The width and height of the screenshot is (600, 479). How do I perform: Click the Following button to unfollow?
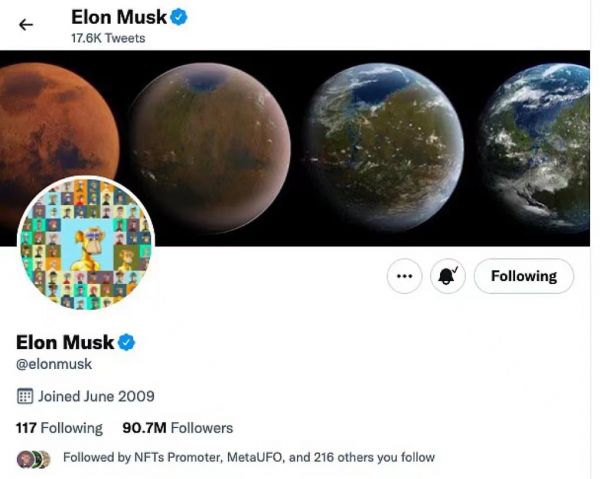point(523,276)
